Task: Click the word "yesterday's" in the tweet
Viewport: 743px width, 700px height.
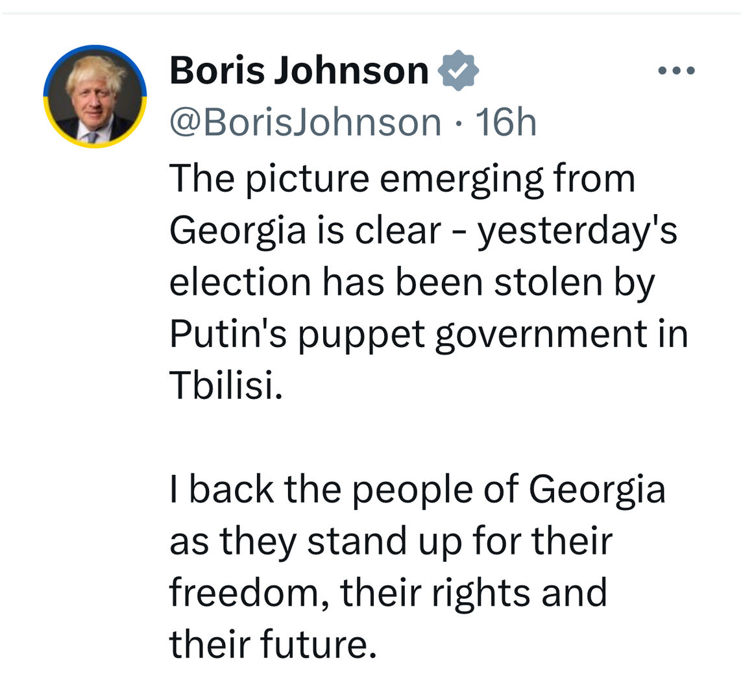Action: point(577,230)
